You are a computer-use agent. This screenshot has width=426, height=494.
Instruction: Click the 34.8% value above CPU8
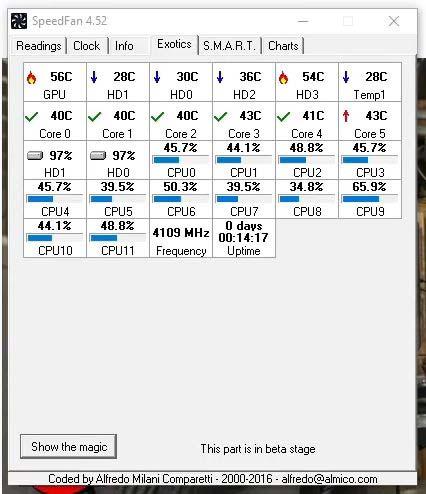pos(306,187)
